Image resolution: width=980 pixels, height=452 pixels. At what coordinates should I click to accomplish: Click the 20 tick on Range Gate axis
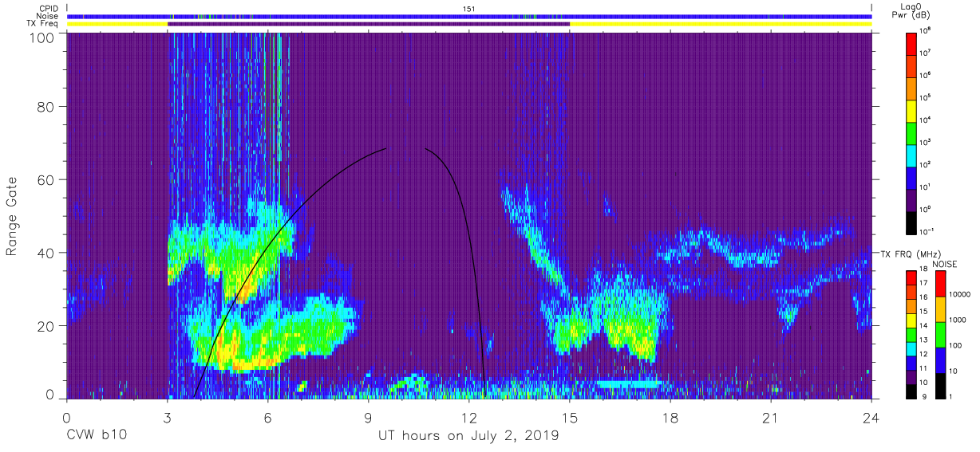click(46, 326)
